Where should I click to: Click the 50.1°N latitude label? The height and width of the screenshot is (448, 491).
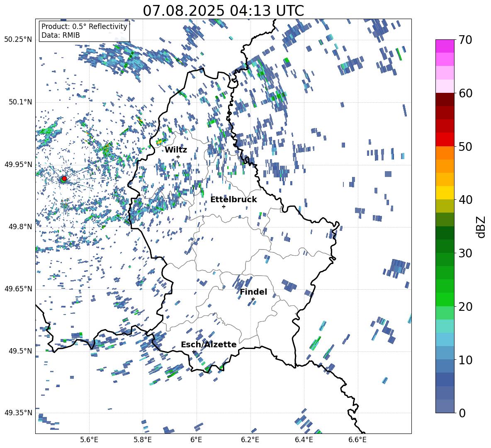pyautogui.click(x=20, y=102)
